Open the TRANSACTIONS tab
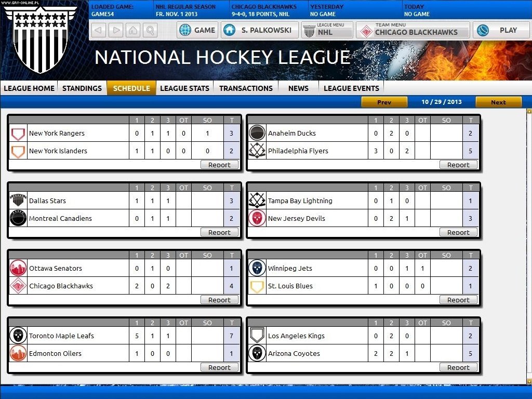Viewport: 532px width, 399px height. tap(246, 88)
